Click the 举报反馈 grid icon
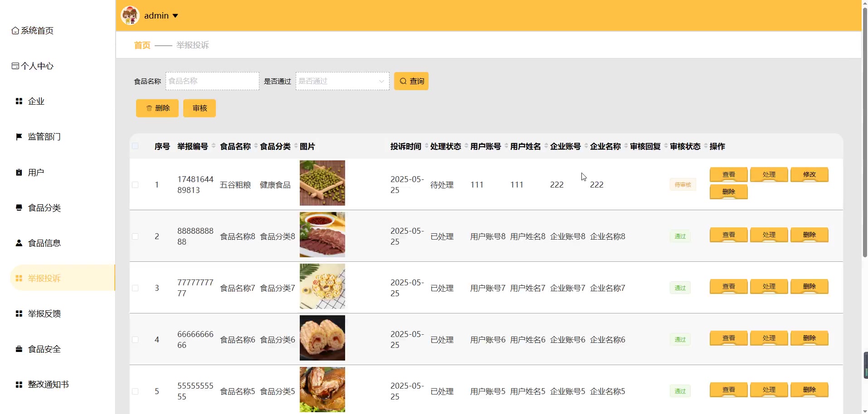 point(19,314)
